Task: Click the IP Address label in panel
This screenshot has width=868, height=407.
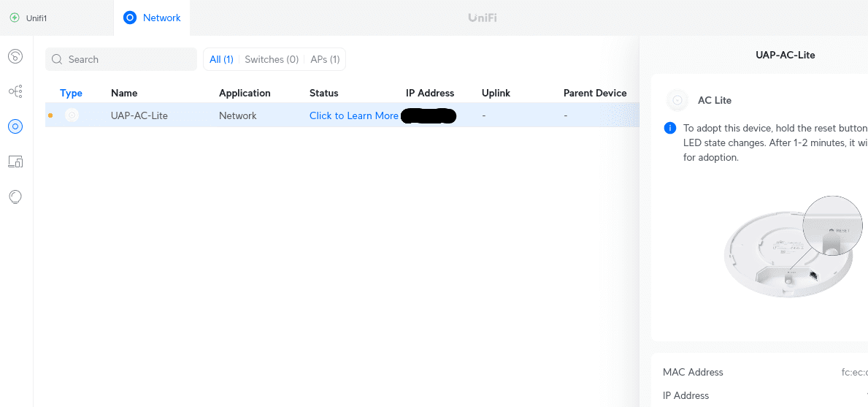Action: click(686, 395)
